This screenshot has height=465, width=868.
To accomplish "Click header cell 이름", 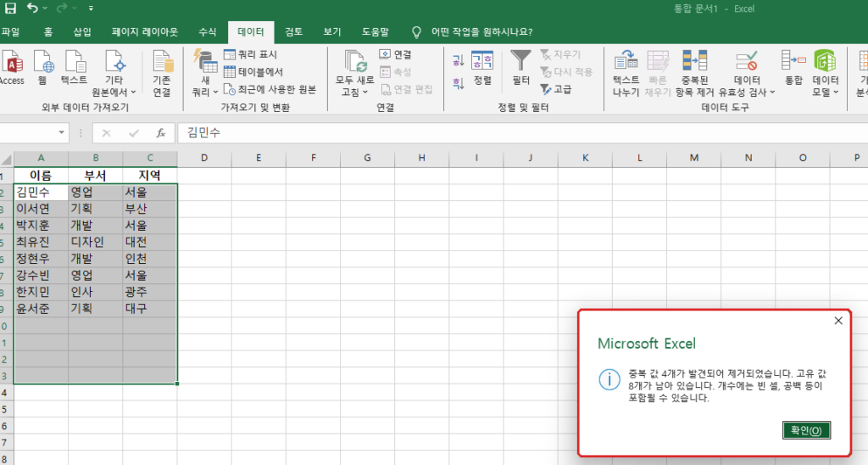I will click(x=41, y=176).
